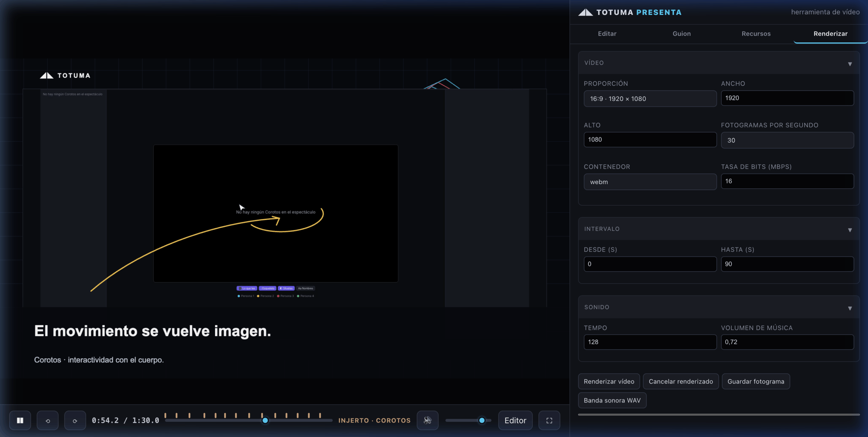Click the Banda sonora WAV button

612,400
